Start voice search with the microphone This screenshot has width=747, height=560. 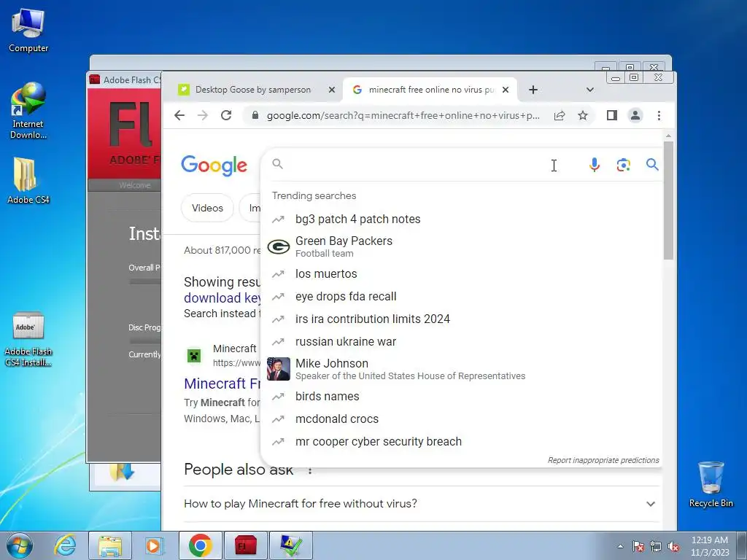pos(594,165)
